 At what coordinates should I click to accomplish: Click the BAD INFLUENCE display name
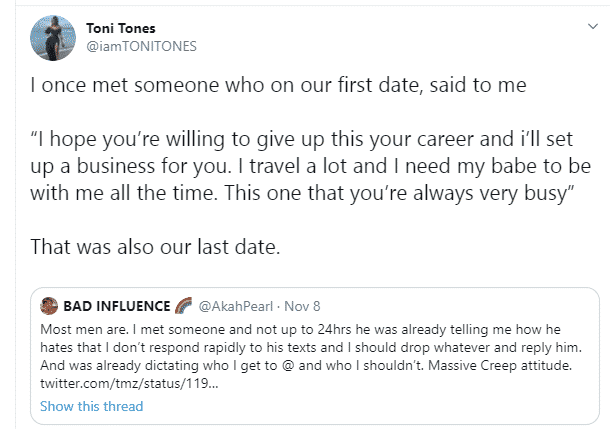(x=117, y=306)
